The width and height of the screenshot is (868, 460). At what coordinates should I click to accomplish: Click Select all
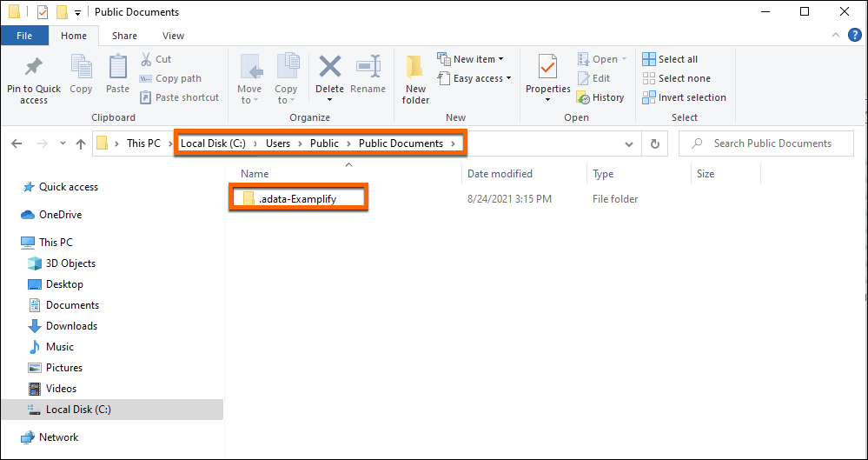[x=670, y=59]
